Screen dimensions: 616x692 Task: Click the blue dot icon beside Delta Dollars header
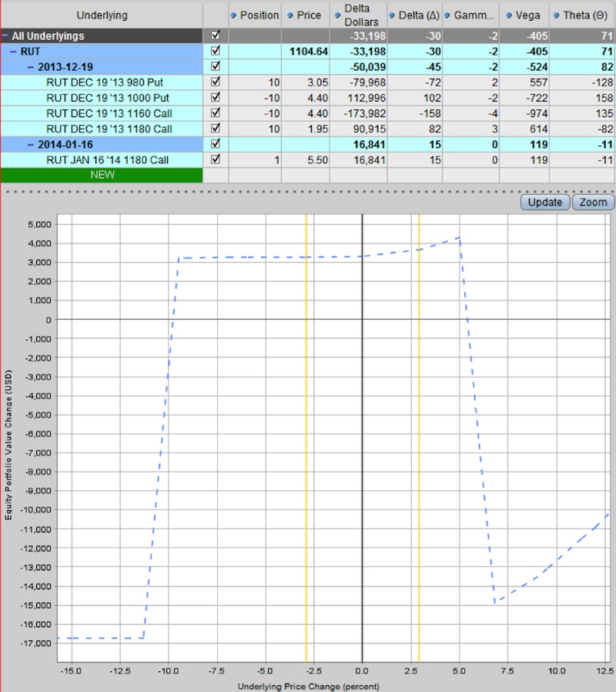(x=337, y=15)
